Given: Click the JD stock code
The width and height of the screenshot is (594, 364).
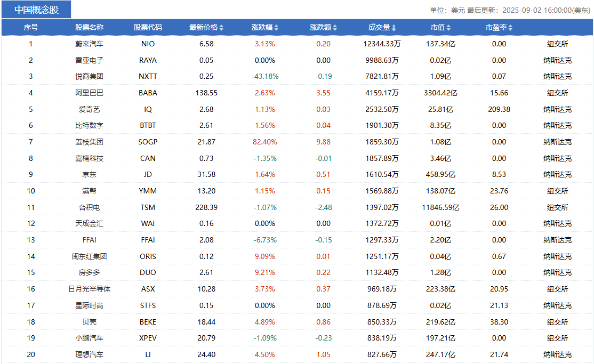Looking at the screenshot, I should click(x=148, y=175).
